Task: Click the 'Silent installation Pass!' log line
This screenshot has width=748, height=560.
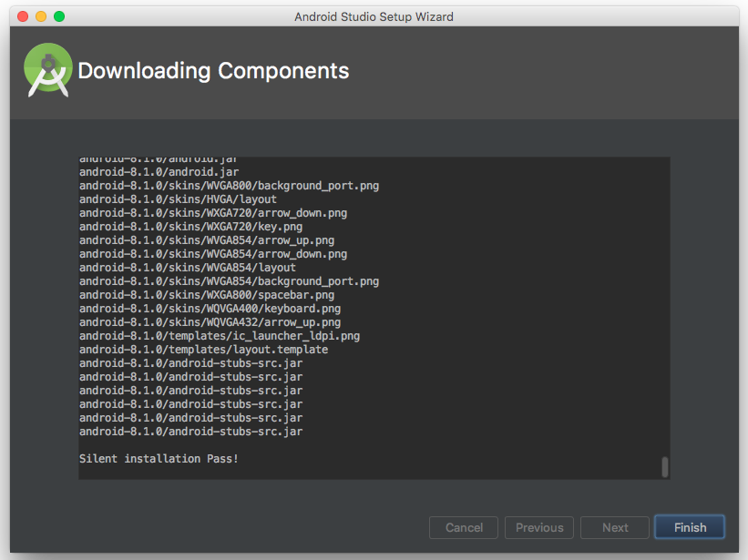Action: click(159, 459)
